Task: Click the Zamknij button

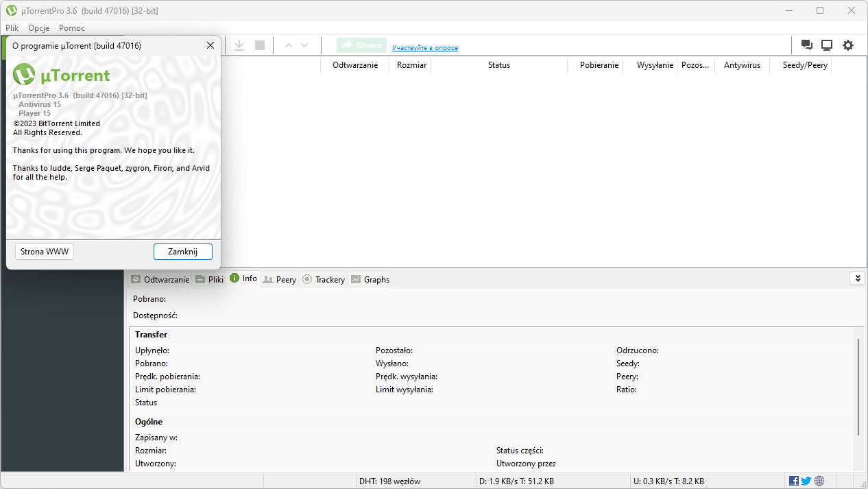Action: pos(183,252)
